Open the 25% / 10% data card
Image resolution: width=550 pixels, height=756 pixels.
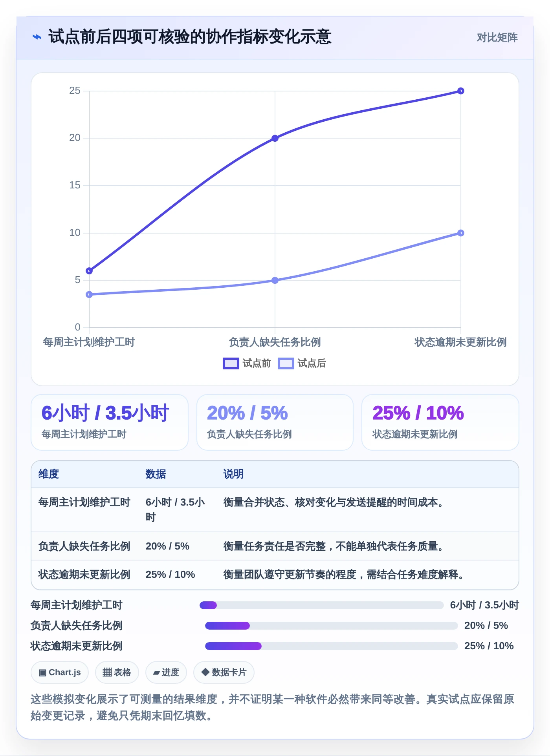pyautogui.click(x=440, y=422)
